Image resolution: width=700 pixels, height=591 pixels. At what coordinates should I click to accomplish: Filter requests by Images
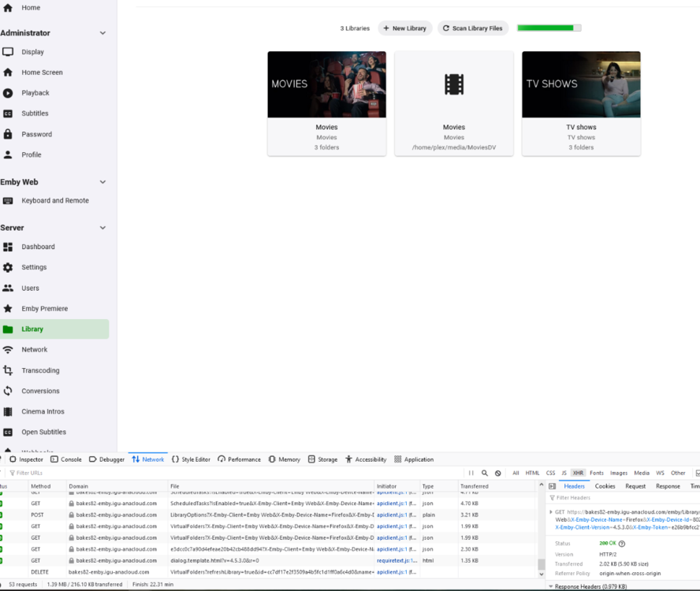[x=619, y=473]
